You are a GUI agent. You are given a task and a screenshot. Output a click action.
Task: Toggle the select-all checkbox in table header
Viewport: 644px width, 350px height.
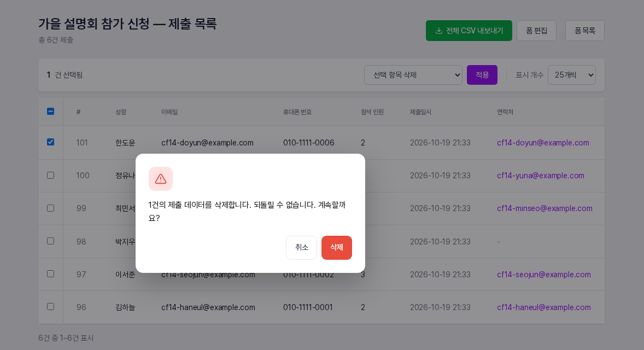pos(50,112)
